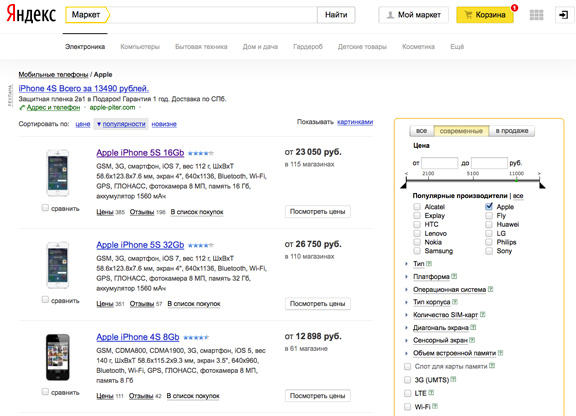Click right price slider handle
Image resolution: width=576 pixels, height=416 pixels.
[x=542, y=184]
